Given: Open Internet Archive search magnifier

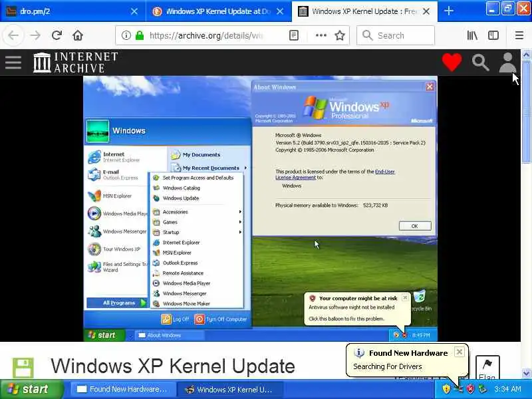Looking at the screenshot, I should click(480, 63).
